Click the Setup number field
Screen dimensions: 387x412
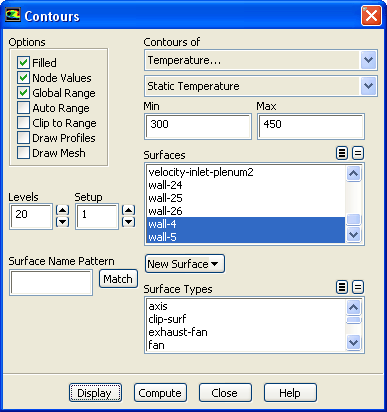click(x=97, y=216)
